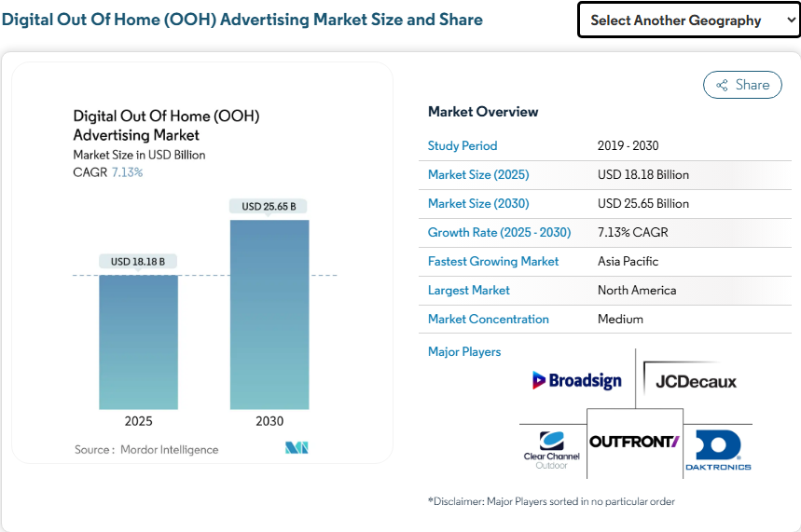
Task: Click the Broadsign company logo
Action: tap(576, 380)
